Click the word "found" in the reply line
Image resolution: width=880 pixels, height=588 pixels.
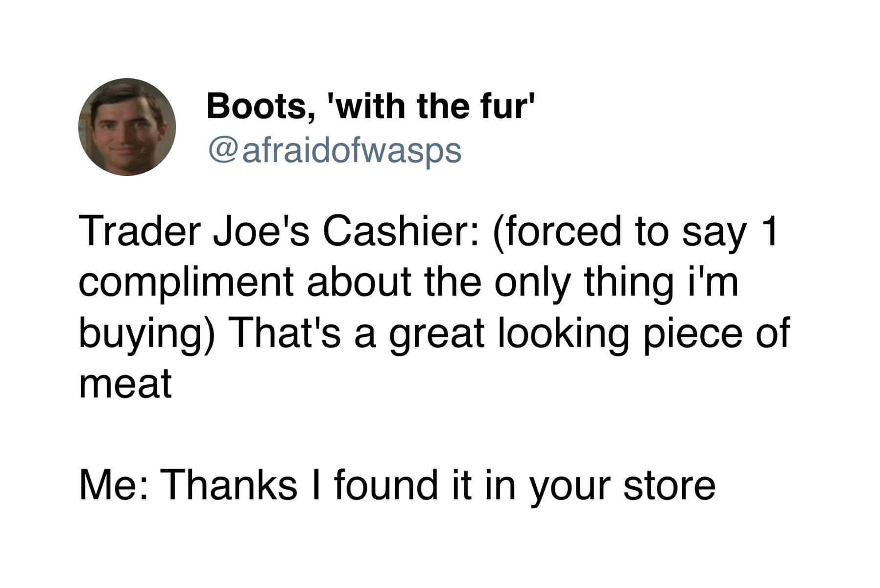coord(385,486)
